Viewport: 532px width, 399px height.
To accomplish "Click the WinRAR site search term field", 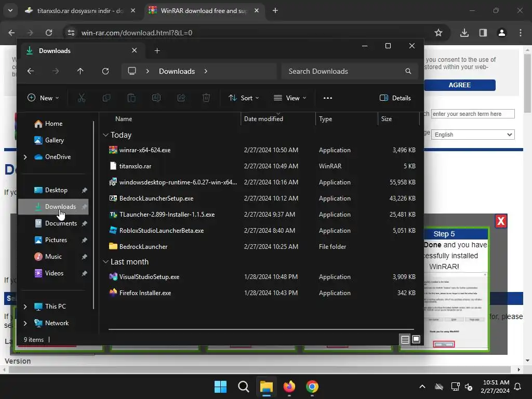I will (473, 114).
